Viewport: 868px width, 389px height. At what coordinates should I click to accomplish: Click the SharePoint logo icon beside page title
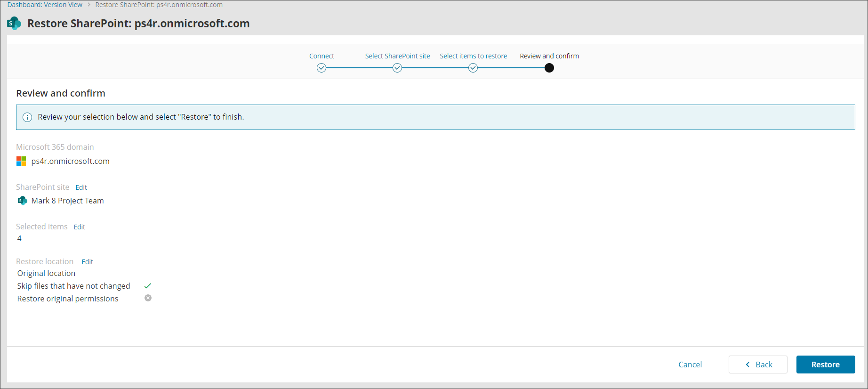point(14,23)
